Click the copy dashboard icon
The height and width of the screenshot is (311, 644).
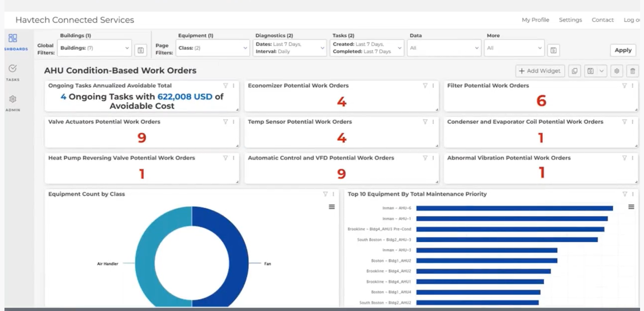point(575,71)
